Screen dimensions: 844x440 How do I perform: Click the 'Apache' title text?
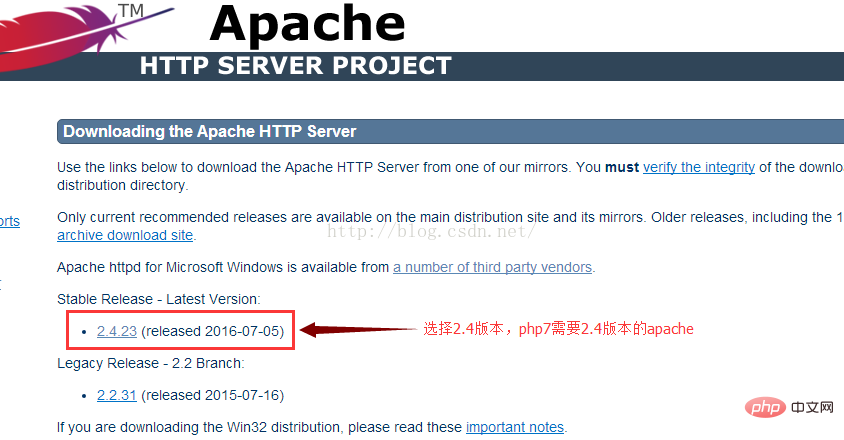coord(307,24)
